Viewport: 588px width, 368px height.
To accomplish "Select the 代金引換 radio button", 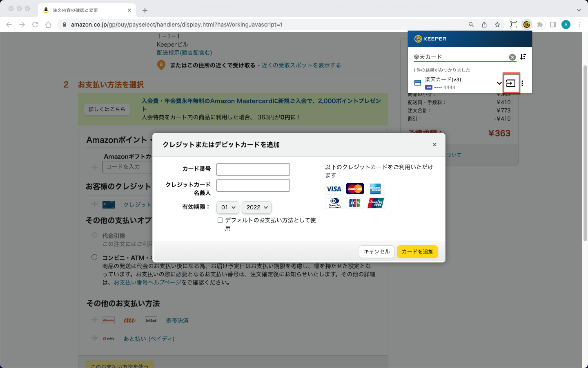I will 94,235.
